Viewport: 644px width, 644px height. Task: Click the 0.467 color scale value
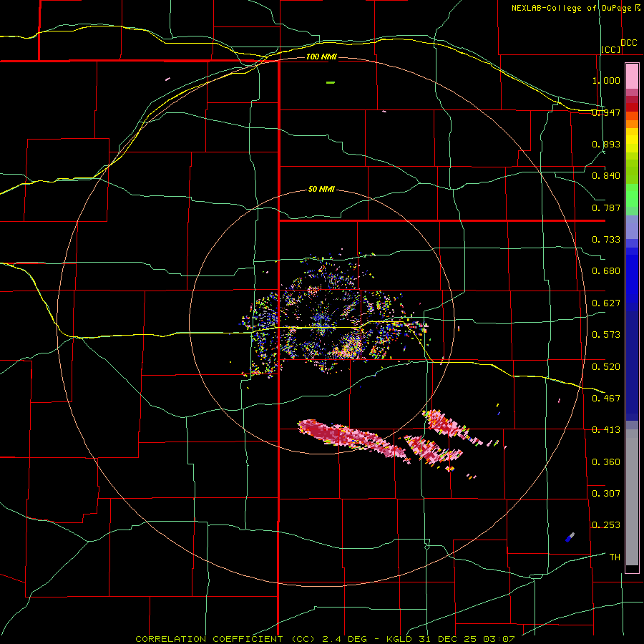click(606, 398)
